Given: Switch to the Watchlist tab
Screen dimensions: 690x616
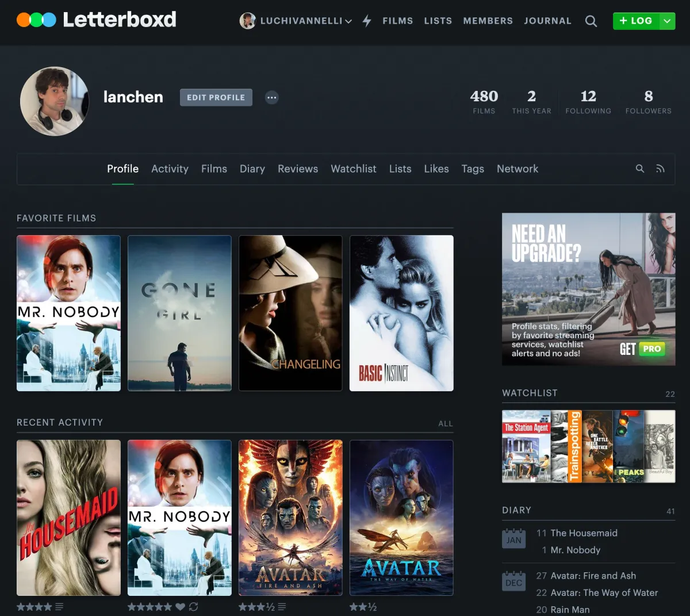Looking at the screenshot, I should [x=353, y=169].
